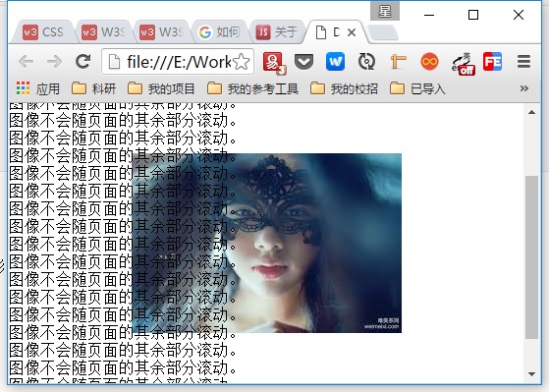The image size is (549, 392).
Task: Close the active tab
Action: click(x=352, y=32)
